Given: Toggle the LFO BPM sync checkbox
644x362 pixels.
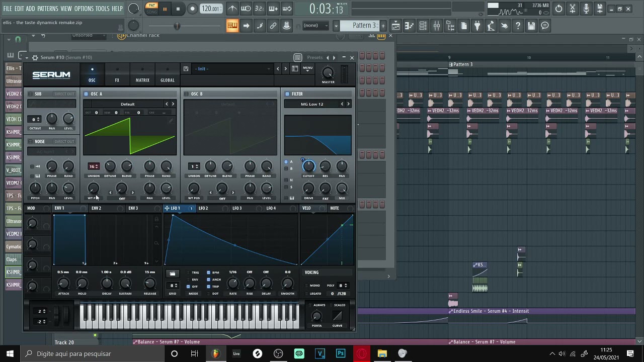Looking at the screenshot, I should click(x=209, y=273).
